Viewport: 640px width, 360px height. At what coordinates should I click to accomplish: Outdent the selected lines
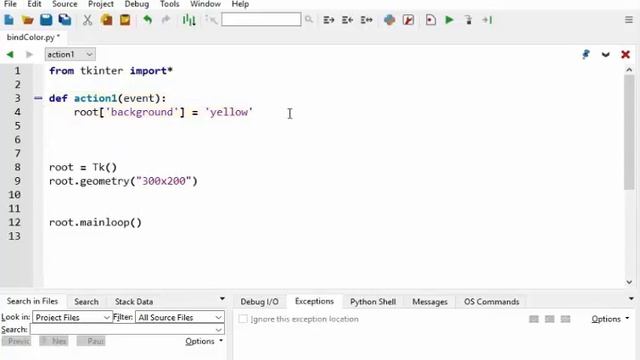347,20
